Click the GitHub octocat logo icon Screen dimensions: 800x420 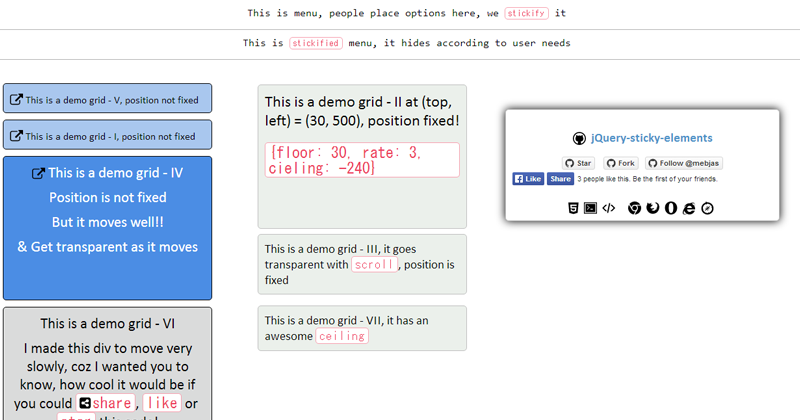[578, 138]
